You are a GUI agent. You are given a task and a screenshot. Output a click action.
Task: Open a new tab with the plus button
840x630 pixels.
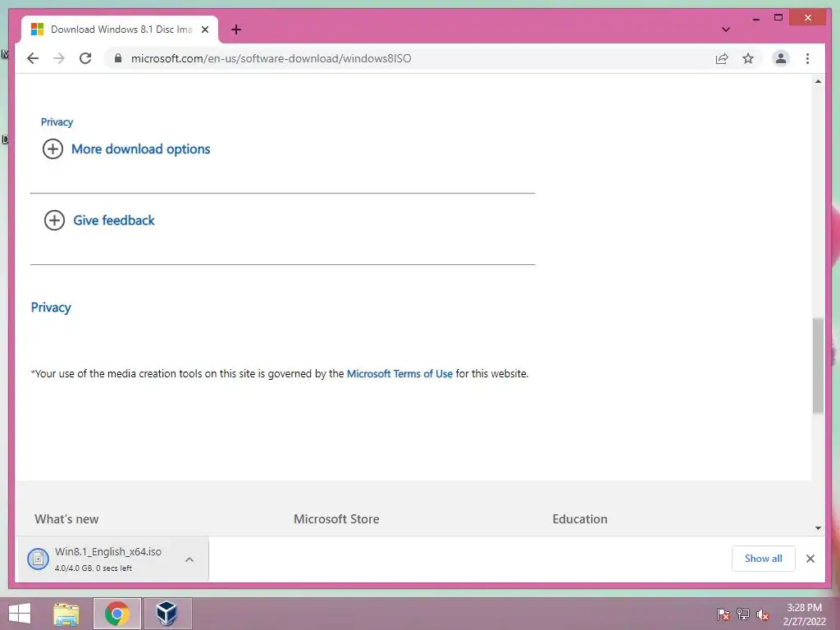235,30
